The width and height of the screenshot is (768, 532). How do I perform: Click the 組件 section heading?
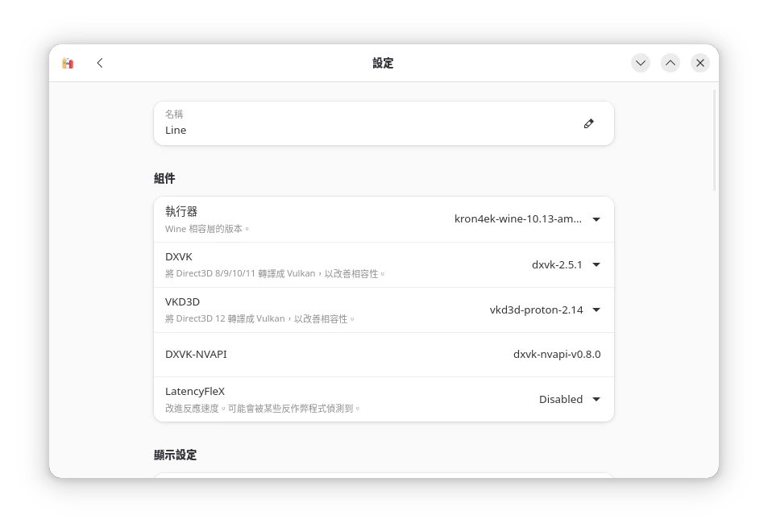tap(164, 178)
